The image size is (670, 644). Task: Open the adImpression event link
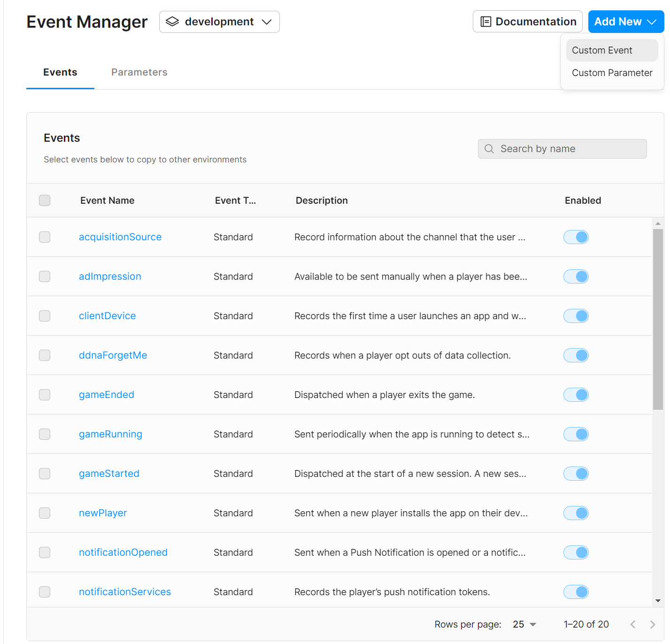tap(110, 276)
